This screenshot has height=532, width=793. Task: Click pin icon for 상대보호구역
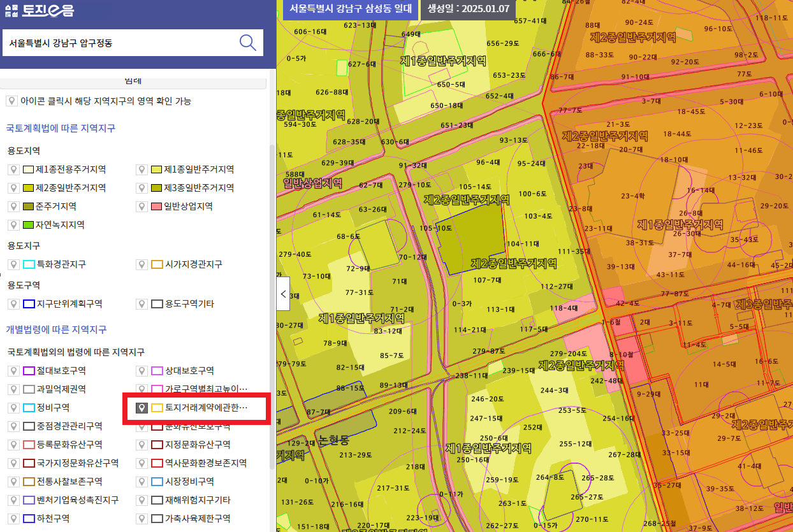pyautogui.click(x=140, y=371)
